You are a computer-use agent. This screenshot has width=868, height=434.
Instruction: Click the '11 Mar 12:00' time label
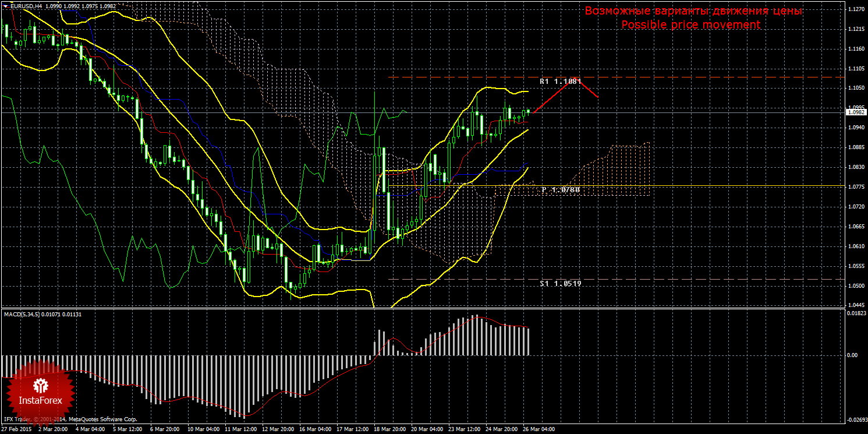pyautogui.click(x=240, y=429)
